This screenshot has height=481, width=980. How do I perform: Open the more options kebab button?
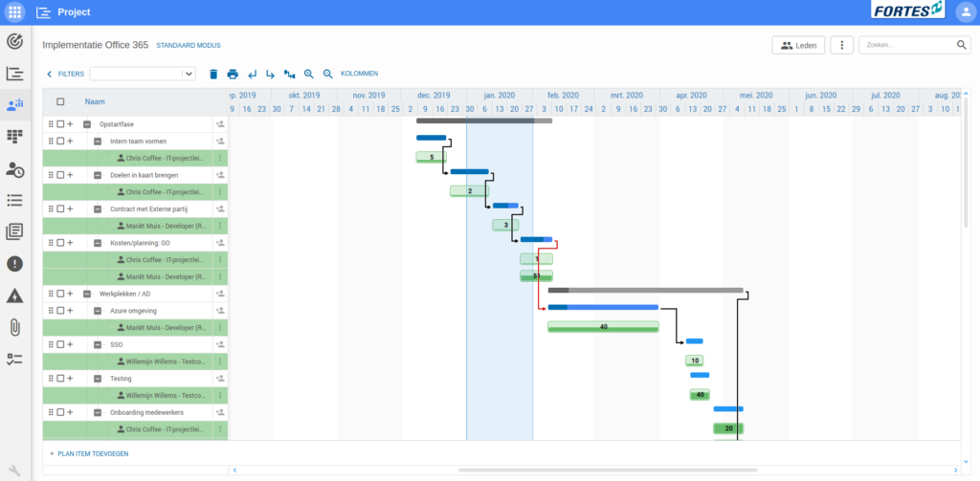[842, 45]
